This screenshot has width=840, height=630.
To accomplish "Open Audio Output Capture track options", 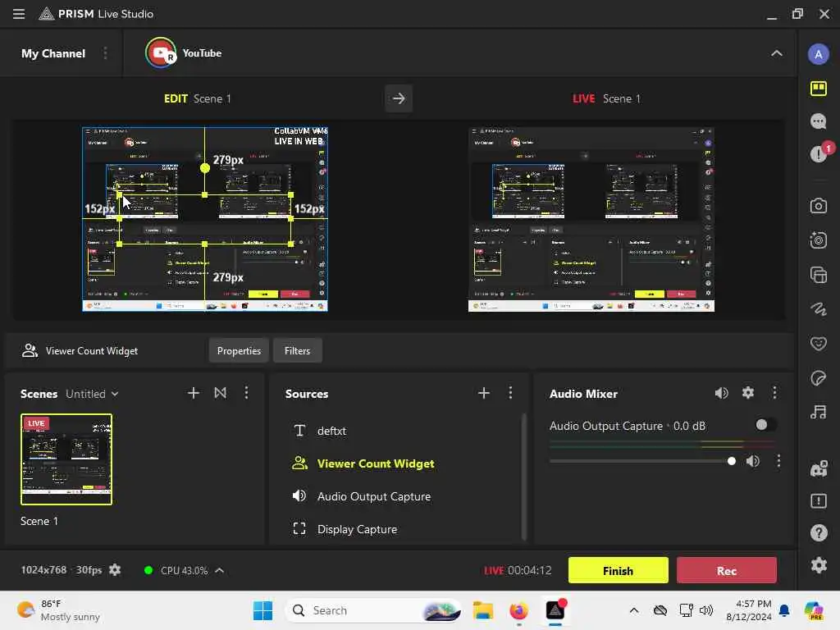I will (x=778, y=461).
